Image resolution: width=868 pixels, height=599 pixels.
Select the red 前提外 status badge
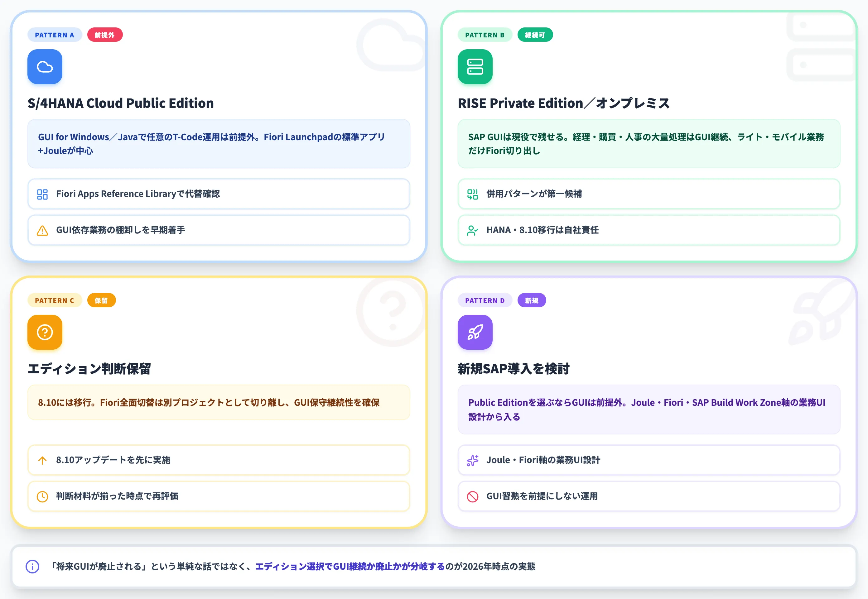click(x=105, y=35)
